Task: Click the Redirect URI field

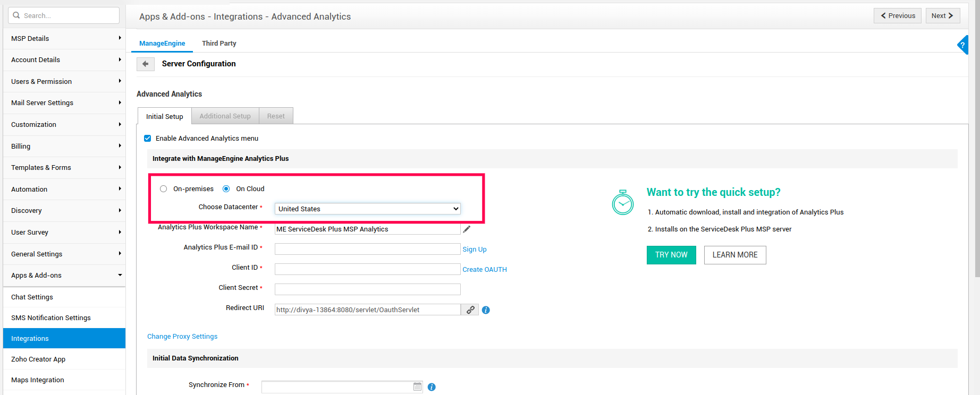Action: pyautogui.click(x=368, y=310)
